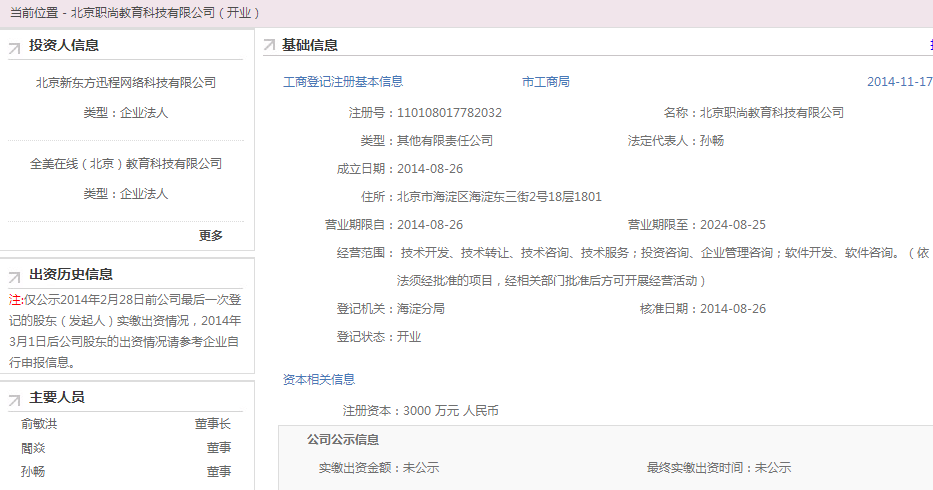Open the 更多 link under investors
This screenshot has height=490, width=933.
tap(211, 236)
